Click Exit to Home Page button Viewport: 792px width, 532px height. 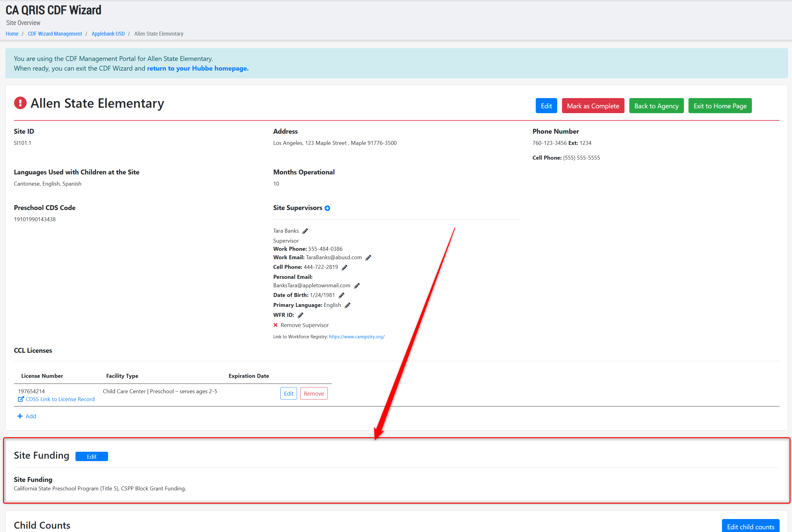[x=720, y=106]
